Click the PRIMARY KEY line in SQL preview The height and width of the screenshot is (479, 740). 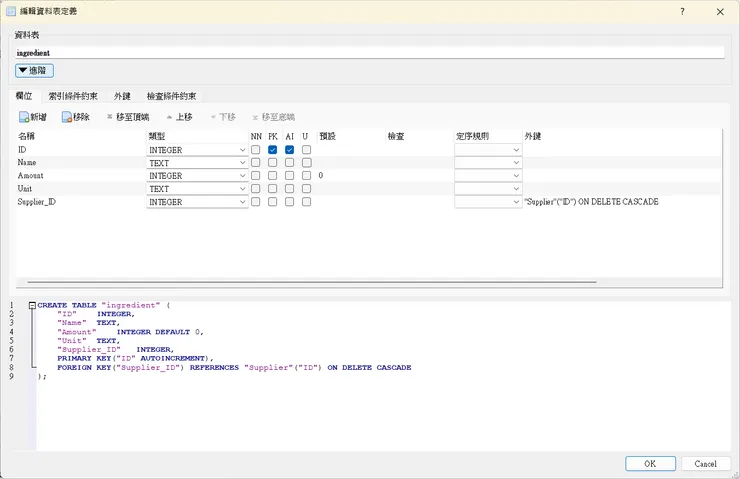click(135, 359)
